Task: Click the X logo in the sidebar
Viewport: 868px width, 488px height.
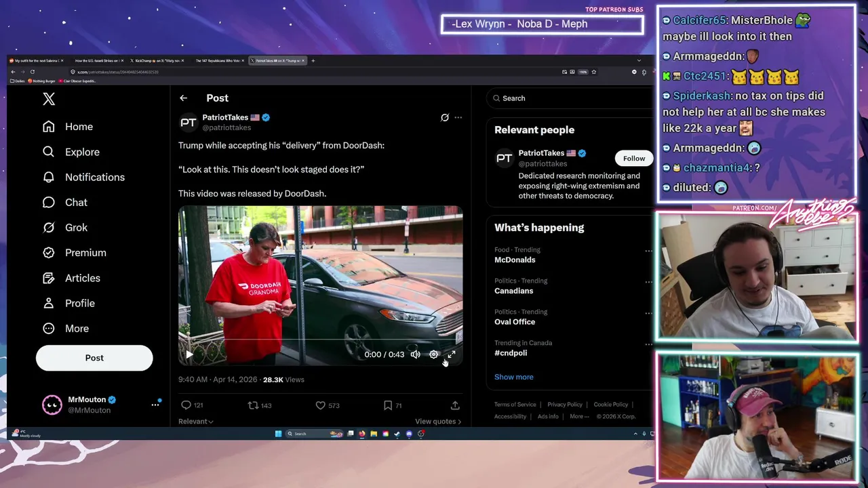Action: click(x=49, y=99)
